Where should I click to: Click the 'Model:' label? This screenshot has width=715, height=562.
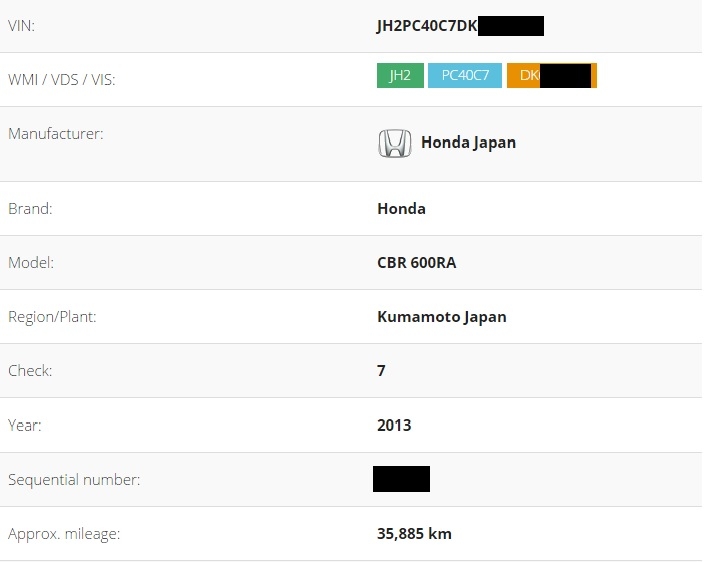31,263
